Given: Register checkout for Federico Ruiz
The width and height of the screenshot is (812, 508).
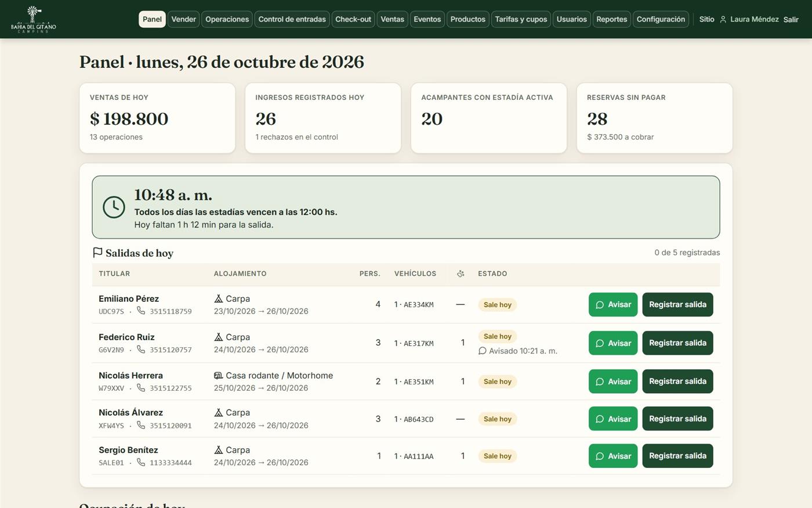Looking at the screenshot, I should [677, 343].
